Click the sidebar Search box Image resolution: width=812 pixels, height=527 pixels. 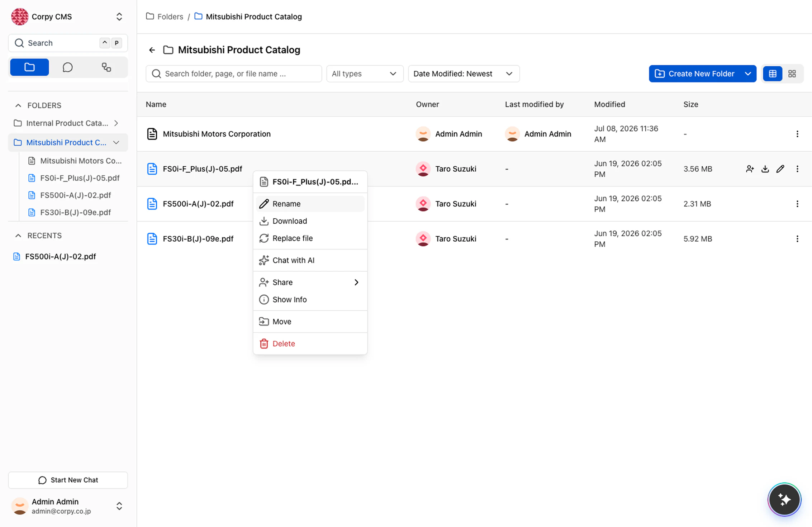point(68,43)
